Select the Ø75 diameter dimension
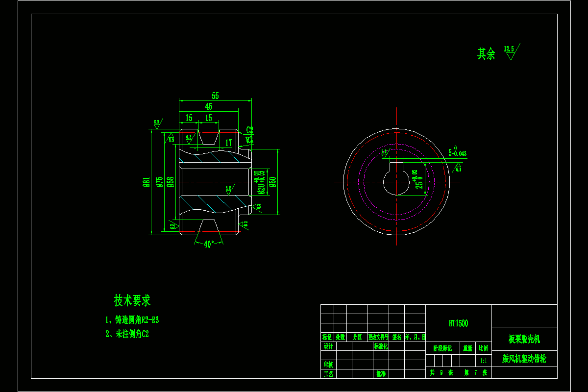Viewport: 588px width, 392px height. [159, 182]
